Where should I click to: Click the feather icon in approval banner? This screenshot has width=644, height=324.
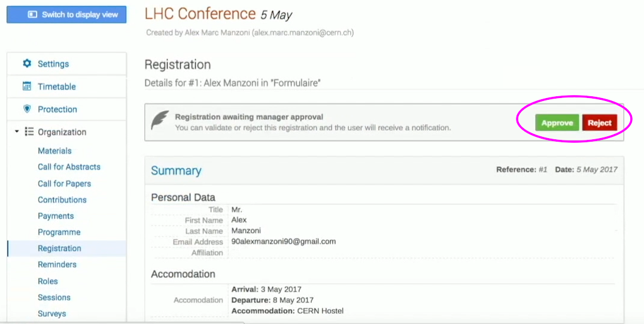pyautogui.click(x=159, y=120)
